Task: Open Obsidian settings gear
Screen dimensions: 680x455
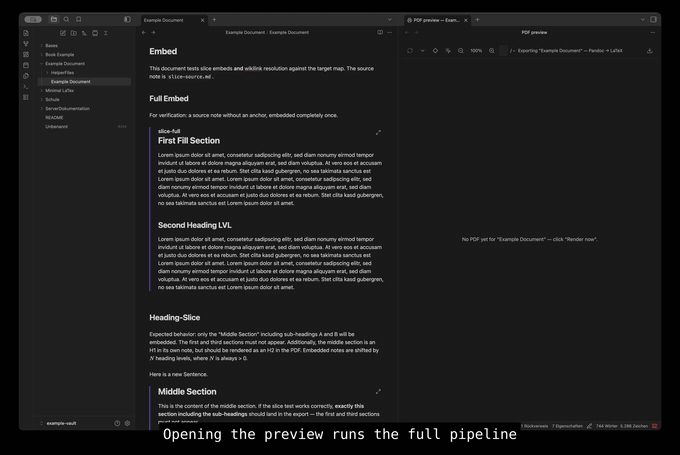Action: pyautogui.click(x=128, y=423)
